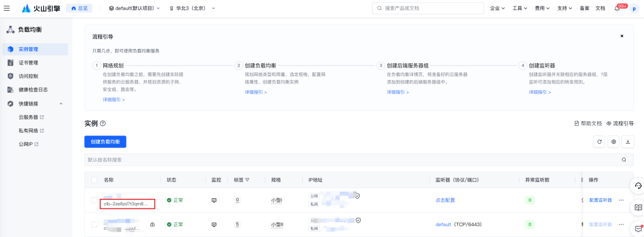Expand the default(默认项目) project dropdown
This screenshot has height=237, width=644.
134,8
